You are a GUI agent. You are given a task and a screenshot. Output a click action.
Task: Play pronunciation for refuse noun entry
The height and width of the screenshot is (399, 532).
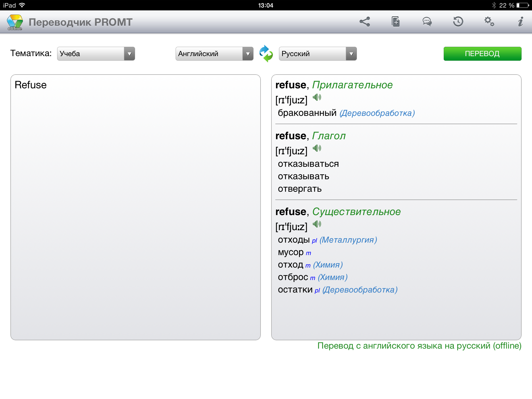point(317,224)
